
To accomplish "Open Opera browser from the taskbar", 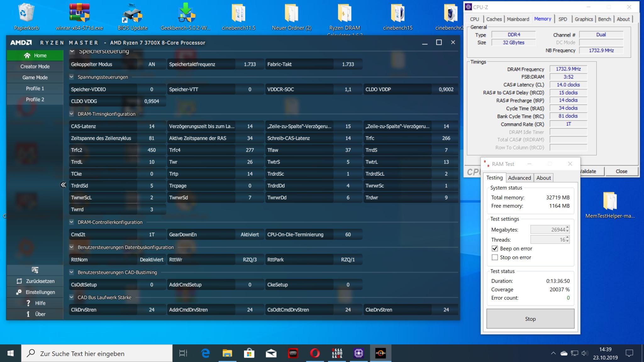I will (x=315, y=353).
